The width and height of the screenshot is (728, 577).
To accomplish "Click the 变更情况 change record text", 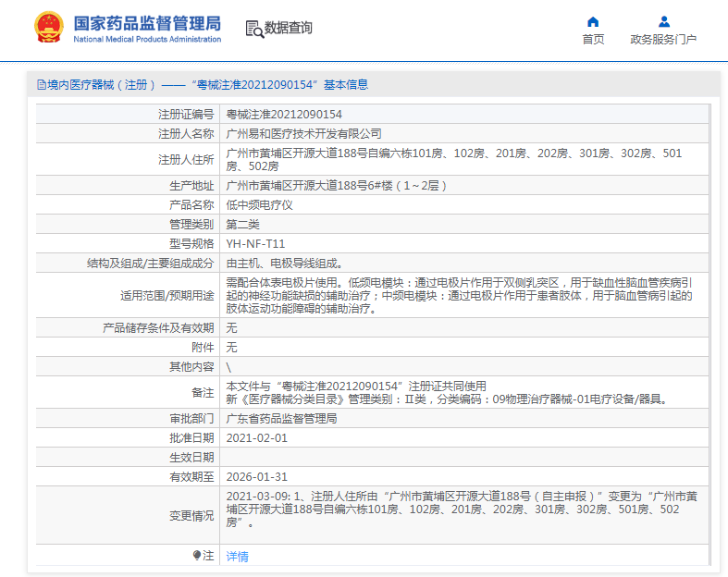I will click(x=462, y=509).
